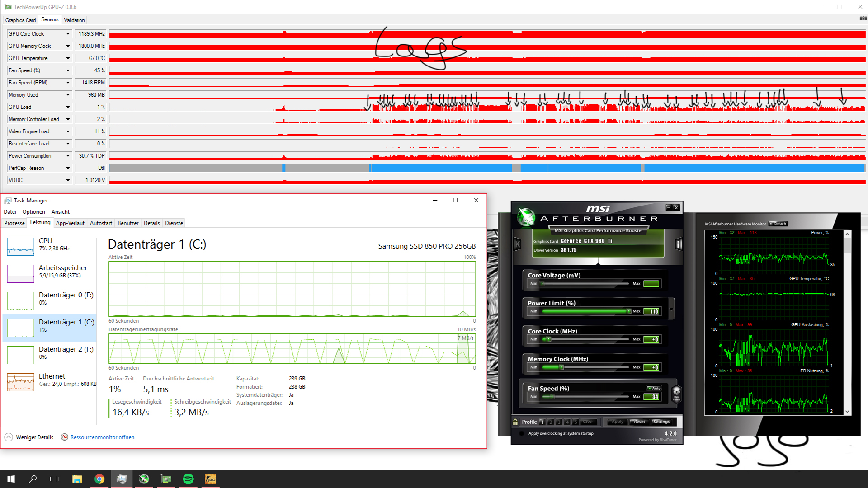
Task: Collapse with the Weniger Details arrow
Action: tap(9, 437)
